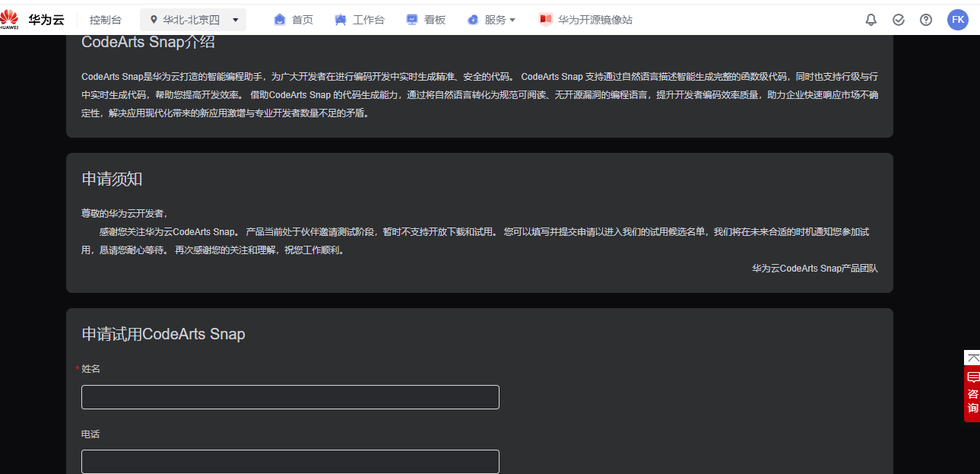This screenshot has width=980, height=474.
Task: Click the back-to-top arrow above 咨询
Action: tap(972, 358)
